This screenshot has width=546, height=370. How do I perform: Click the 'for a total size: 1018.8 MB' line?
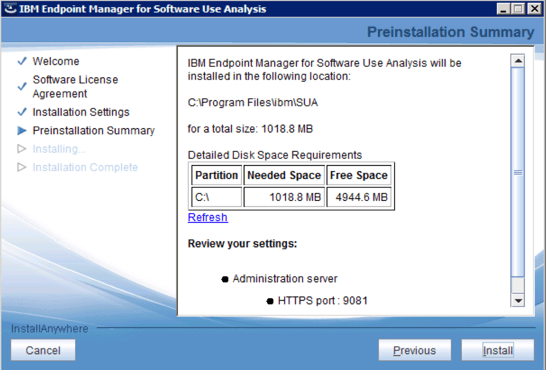click(x=250, y=129)
